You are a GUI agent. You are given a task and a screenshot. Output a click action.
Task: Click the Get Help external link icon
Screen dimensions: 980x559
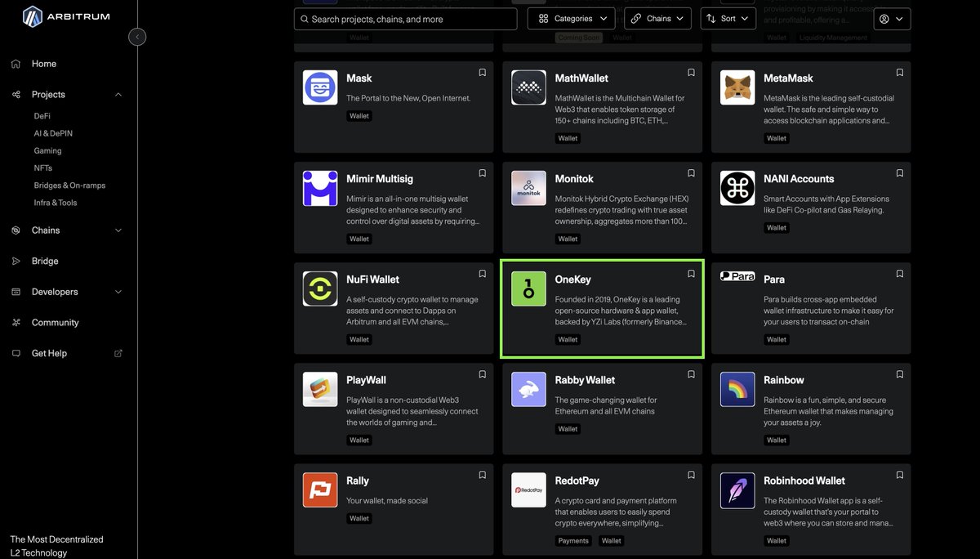118,354
